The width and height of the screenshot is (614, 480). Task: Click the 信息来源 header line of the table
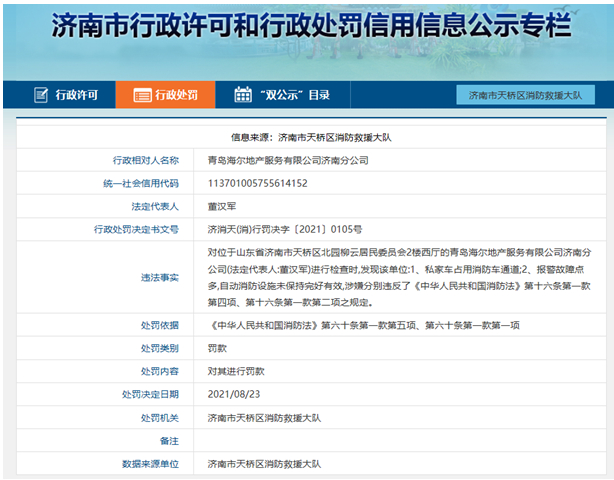pos(307,137)
